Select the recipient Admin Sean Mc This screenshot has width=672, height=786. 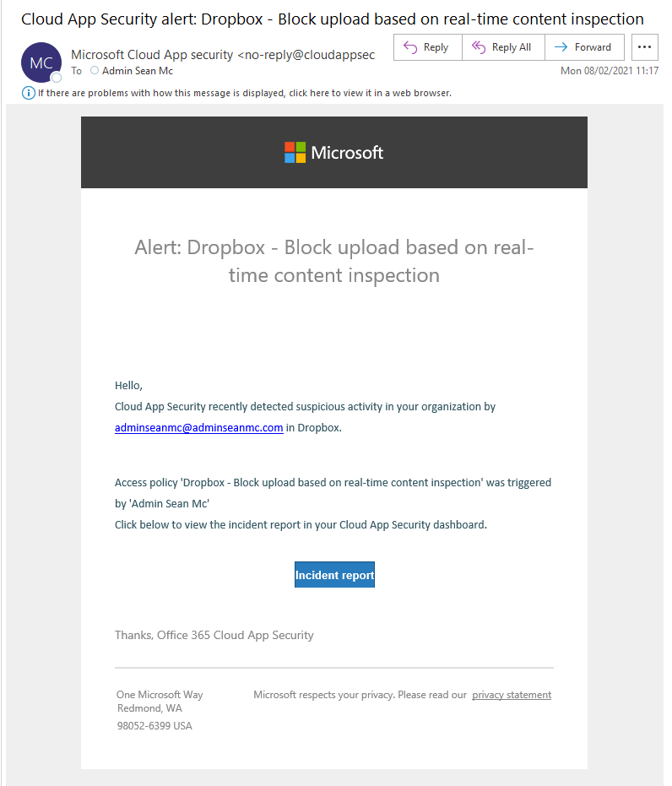(138, 71)
